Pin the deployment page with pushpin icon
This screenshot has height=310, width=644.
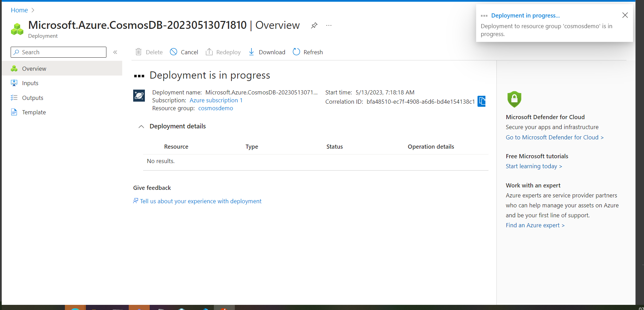[x=314, y=25]
